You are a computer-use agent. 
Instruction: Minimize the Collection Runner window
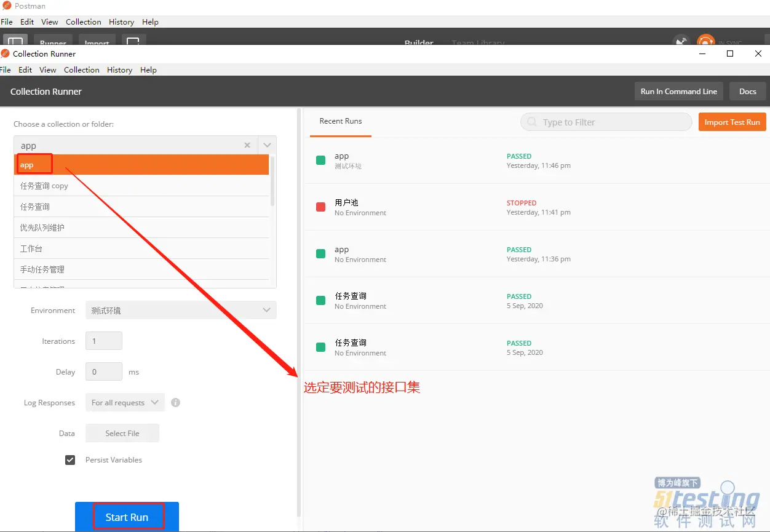702,54
